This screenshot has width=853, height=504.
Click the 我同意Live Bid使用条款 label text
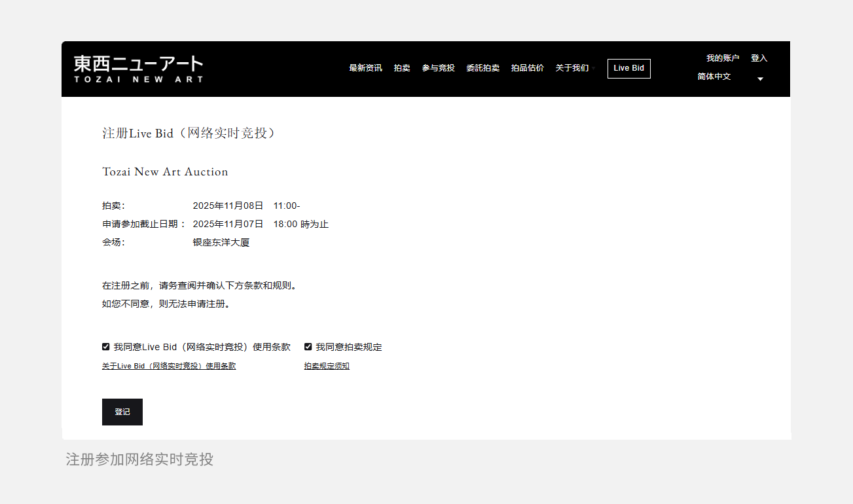pyautogui.click(x=202, y=347)
